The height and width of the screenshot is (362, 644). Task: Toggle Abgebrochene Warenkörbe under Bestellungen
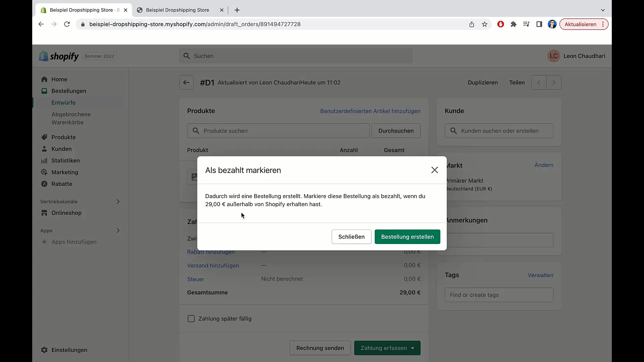point(71,118)
